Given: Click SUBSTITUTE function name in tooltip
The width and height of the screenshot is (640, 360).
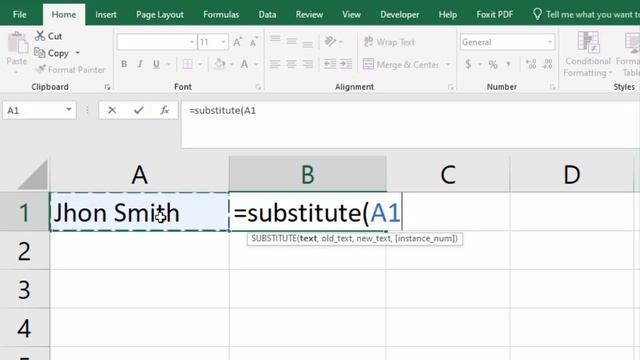Looking at the screenshot, I should coord(273,238).
